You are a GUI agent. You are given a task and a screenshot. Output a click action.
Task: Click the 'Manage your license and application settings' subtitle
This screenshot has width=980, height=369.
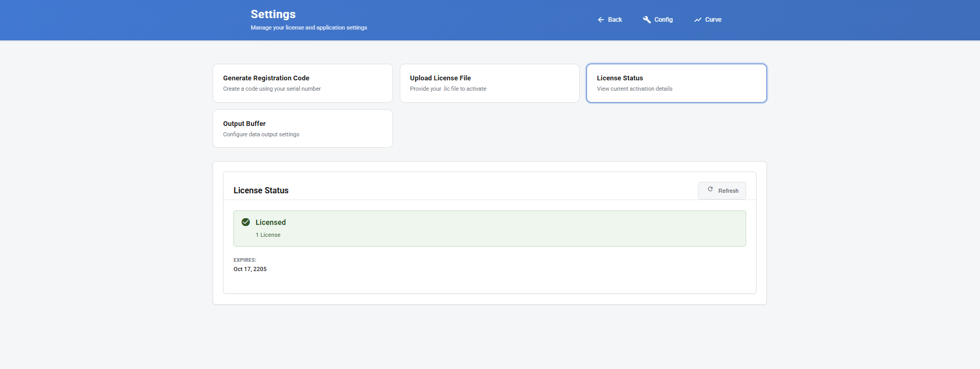coord(309,27)
